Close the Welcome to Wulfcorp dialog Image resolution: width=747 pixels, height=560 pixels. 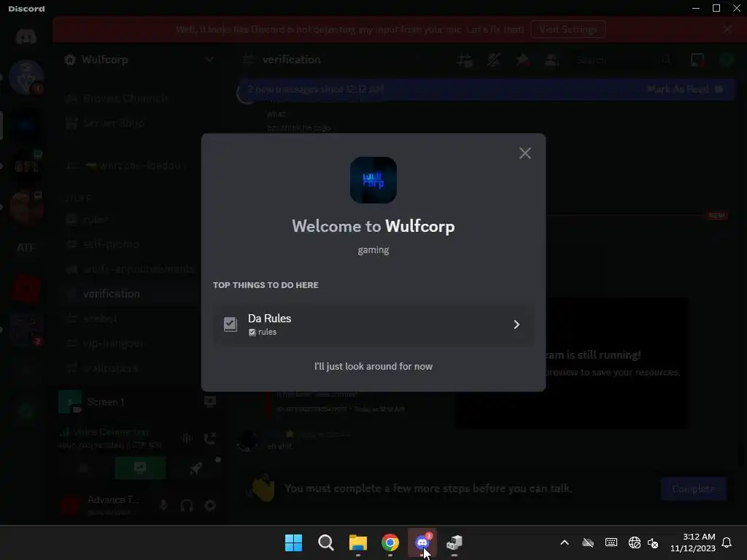[525, 153]
